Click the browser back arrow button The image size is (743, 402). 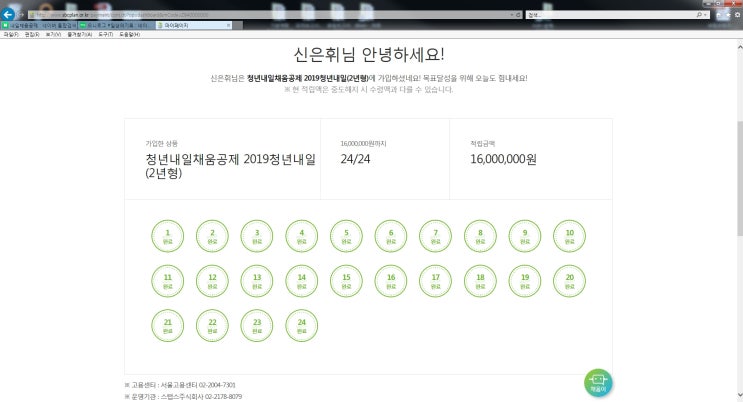click(x=8, y=14)
